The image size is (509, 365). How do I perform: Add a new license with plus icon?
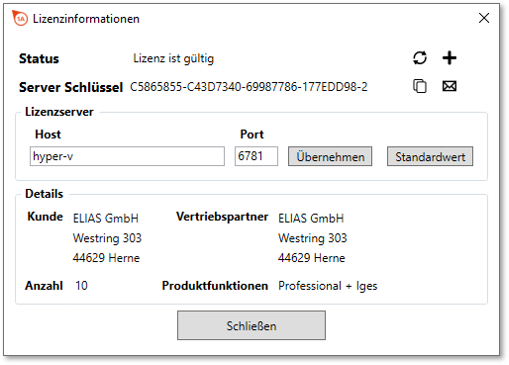click(449, 58)
